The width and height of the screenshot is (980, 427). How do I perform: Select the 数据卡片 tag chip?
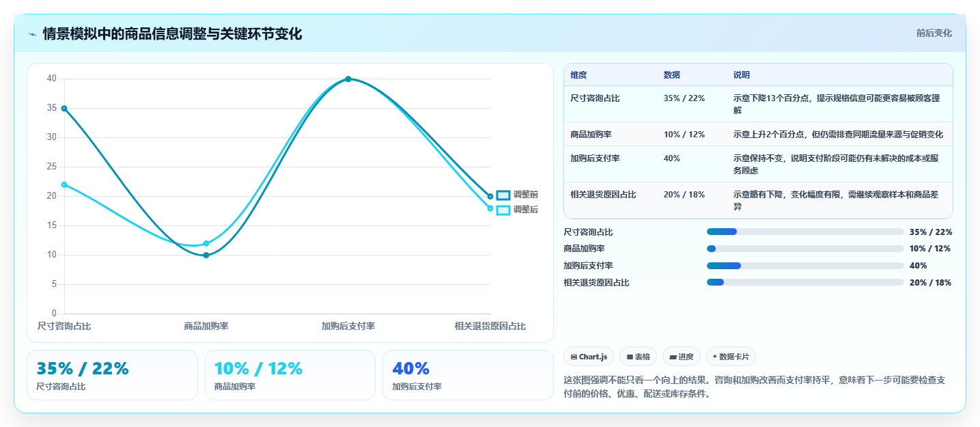click(731, 357)
